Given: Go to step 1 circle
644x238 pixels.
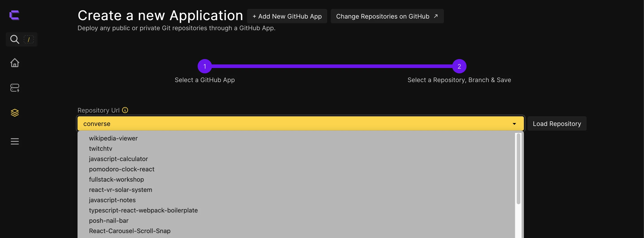Looking at the screenshot, I should (x=205, y=66).
